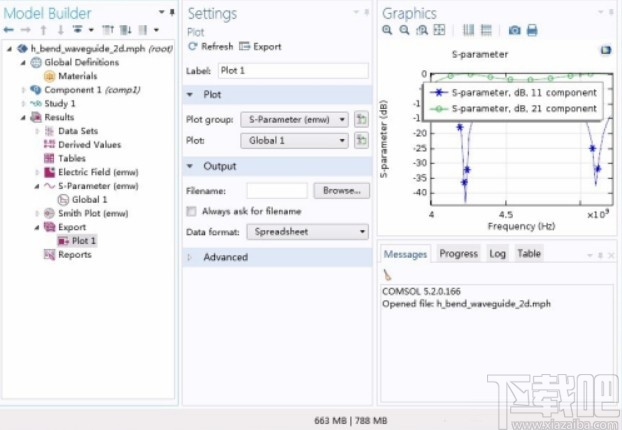
Task: Expand the Data Sets node
Action: coord(37,131)
